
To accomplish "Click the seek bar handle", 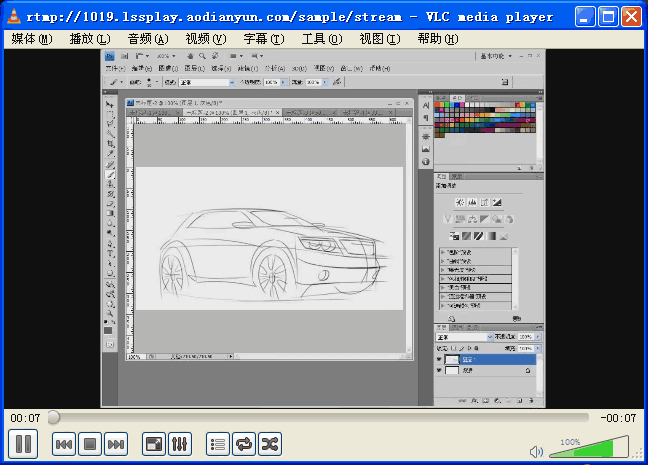I will coord(53,417).
